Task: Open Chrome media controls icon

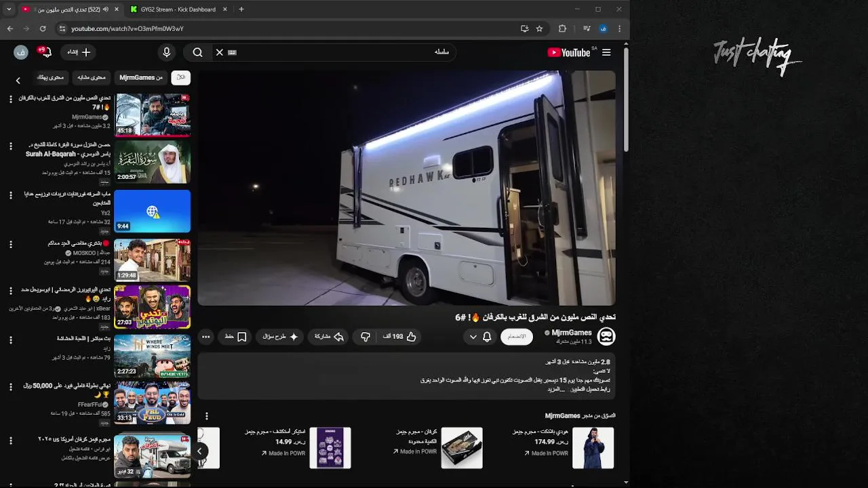Action: [x=587, y=28]
